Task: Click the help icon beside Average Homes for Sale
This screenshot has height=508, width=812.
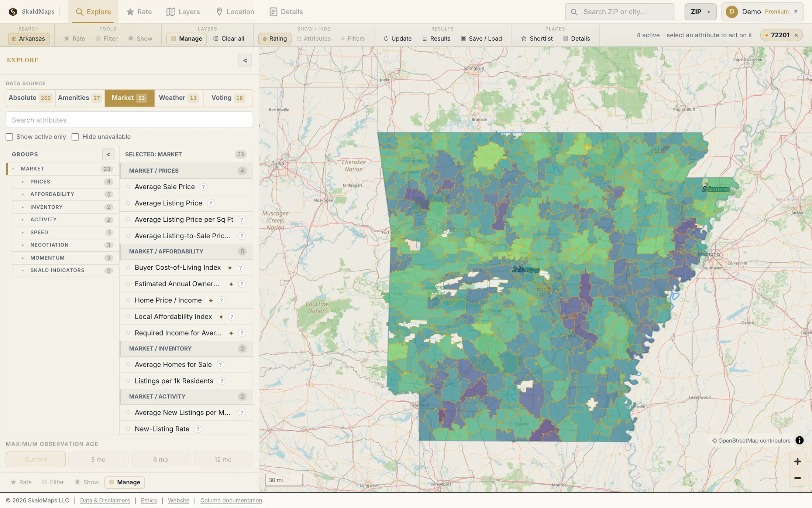Action: [x=220, y=365]
